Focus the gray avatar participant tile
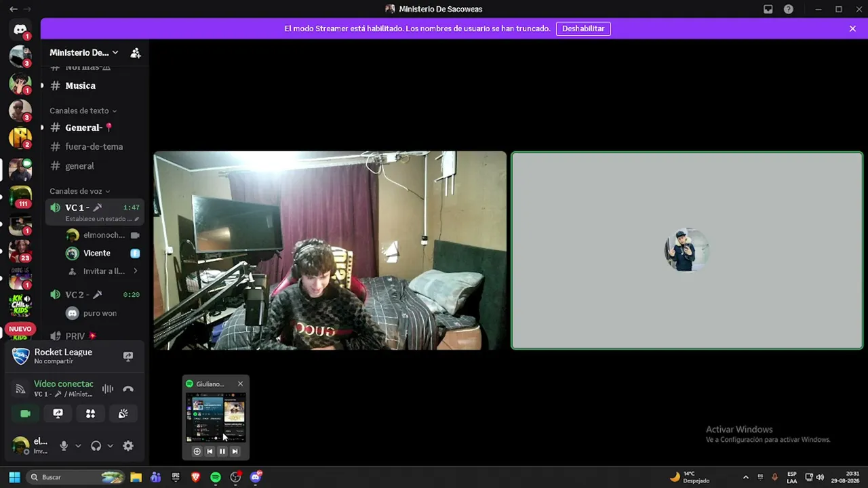Viewport: 868px width, 488px height. tap(687, 250)
